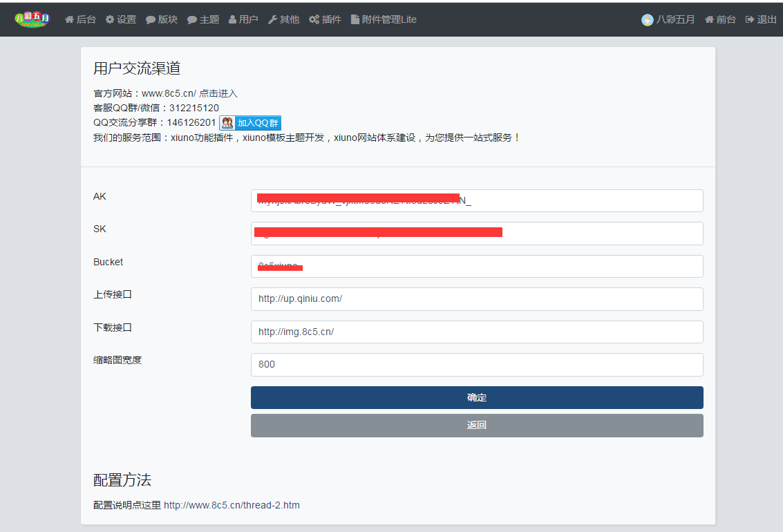Open the thread-2.htm configuration guide link
This screenshot has width=783, height=532.
click(x=232, y=505)
